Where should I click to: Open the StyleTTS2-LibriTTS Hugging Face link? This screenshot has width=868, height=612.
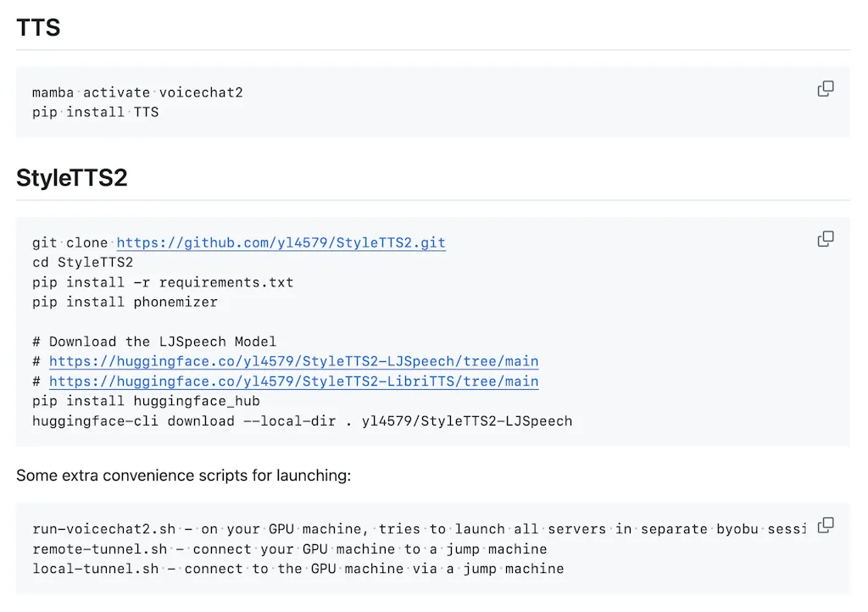293,381
